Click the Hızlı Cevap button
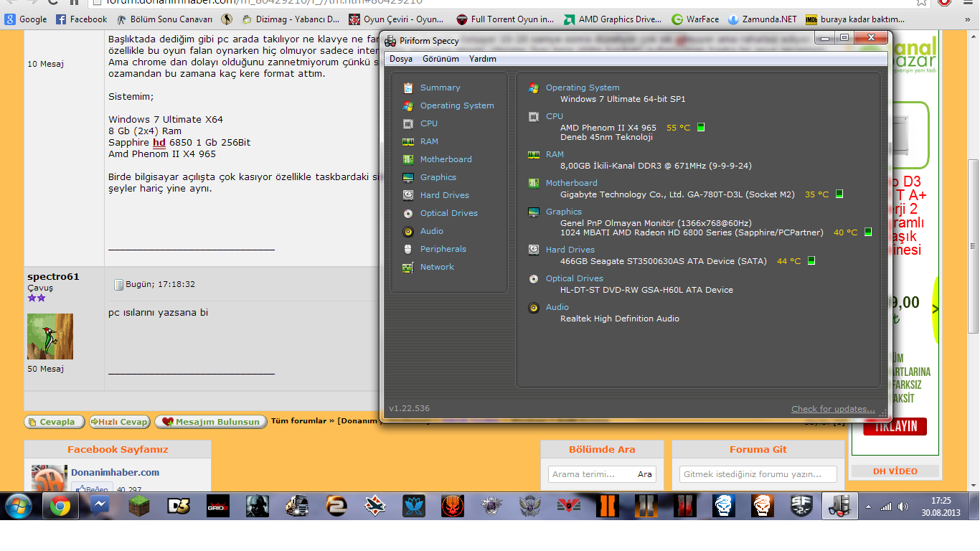 tap(119, 422)
